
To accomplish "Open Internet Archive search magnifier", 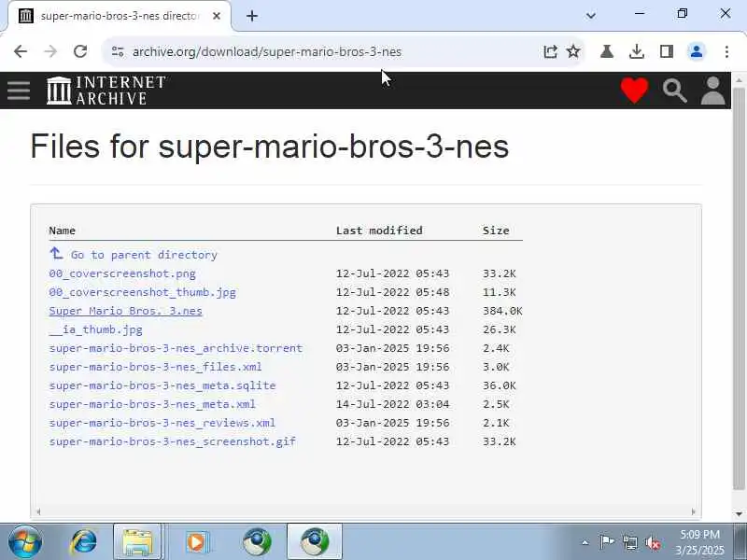I will [x=674, y=91].
